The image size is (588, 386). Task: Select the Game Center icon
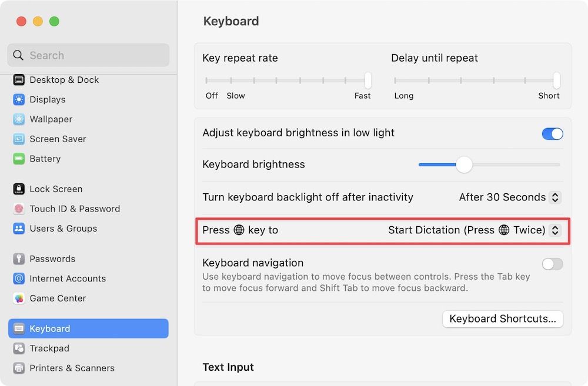tap(19, 298)
